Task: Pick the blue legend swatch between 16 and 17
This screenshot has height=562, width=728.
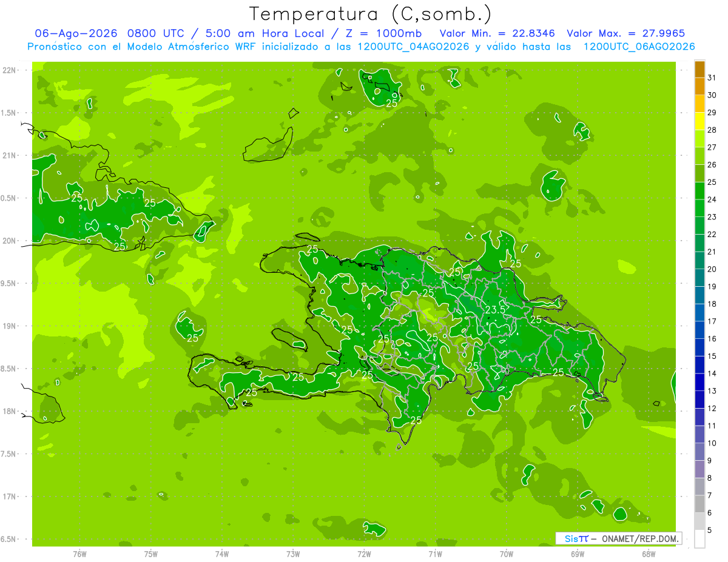Action: pos(700,330)
